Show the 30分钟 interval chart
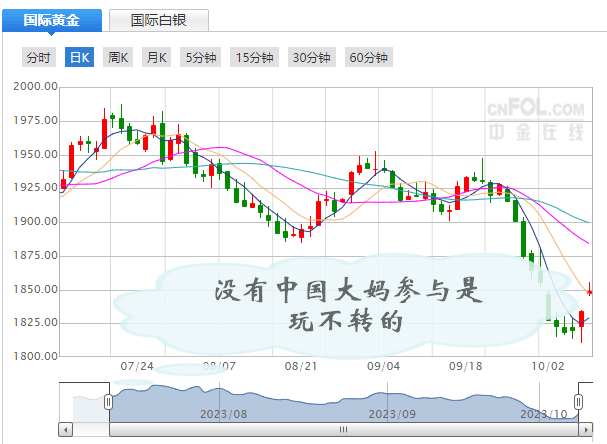Image resolution: width=607 pixels, height=444 pixels. point(312,57)
